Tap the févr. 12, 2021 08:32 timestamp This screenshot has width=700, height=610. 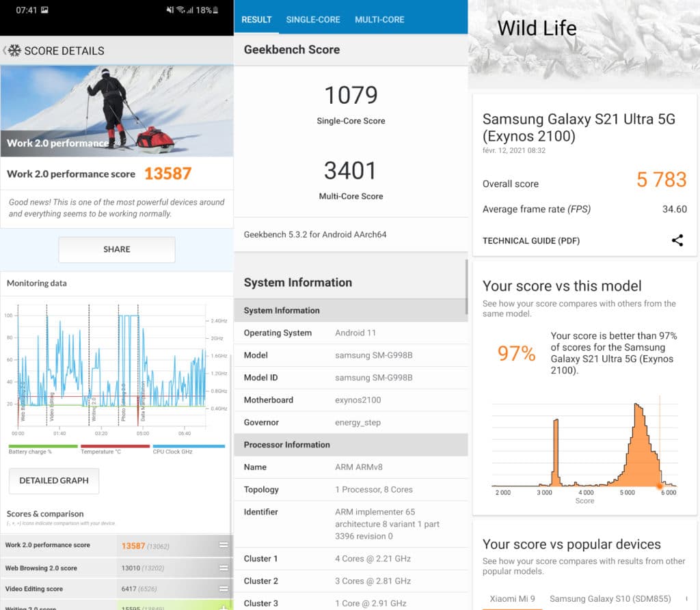[514, 150]
